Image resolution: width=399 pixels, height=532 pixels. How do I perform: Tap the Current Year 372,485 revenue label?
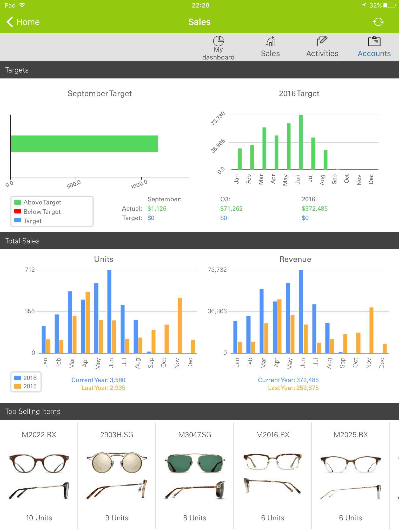(288, 380)
